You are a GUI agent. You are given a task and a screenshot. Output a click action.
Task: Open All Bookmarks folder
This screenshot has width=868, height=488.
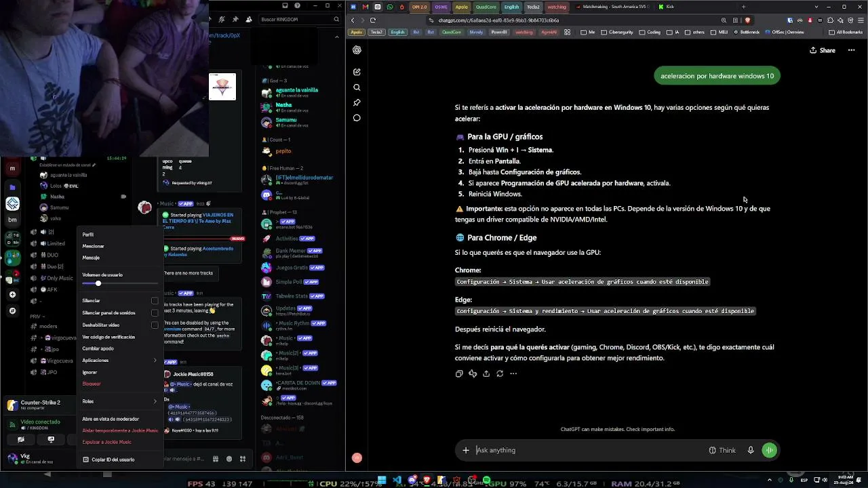pyautogui.click(x=846, y=32)
